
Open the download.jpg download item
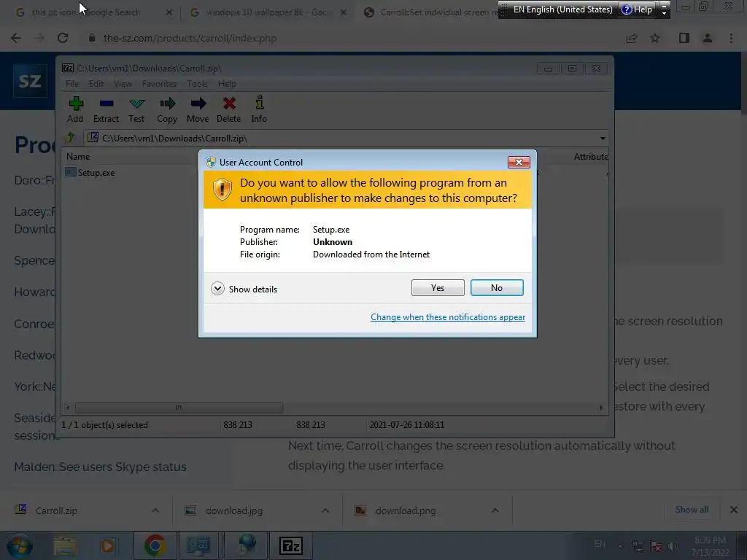[234, 510]
